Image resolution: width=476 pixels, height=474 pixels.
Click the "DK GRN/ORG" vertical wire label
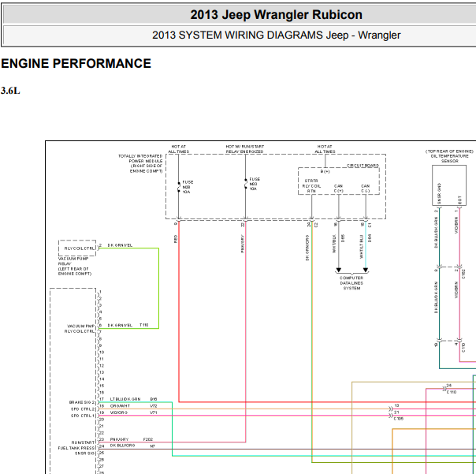tap(307, 248)
